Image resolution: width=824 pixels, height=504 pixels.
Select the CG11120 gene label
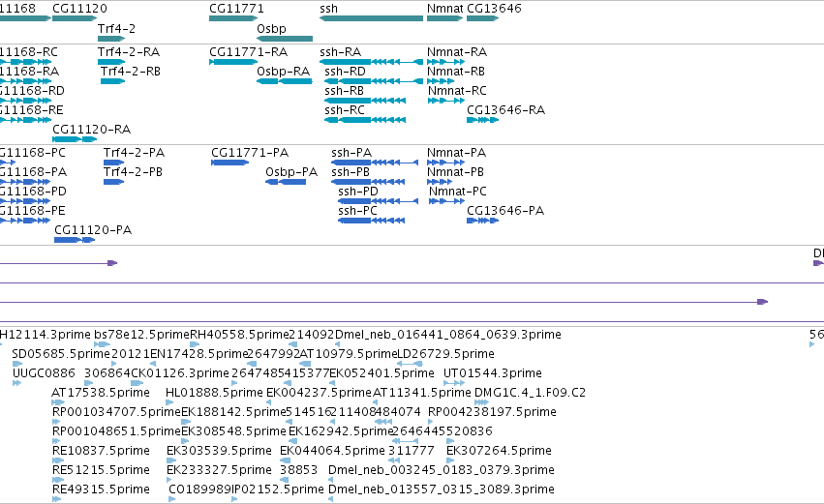coord(79,9)
